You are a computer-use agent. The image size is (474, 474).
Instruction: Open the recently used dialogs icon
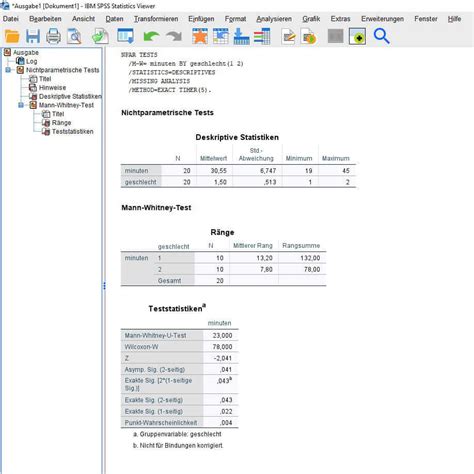pyautogui.click(x=125, y=36)
